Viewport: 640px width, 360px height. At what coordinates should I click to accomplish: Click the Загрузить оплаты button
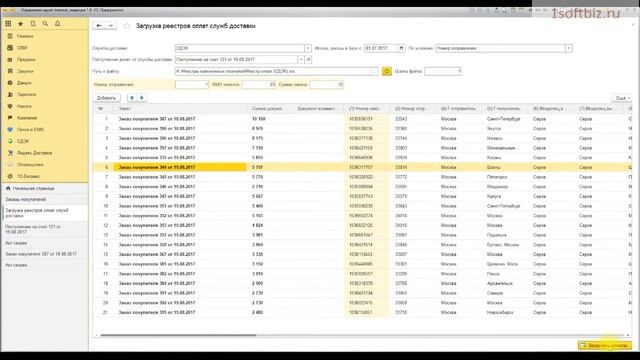tap(605, 345)
